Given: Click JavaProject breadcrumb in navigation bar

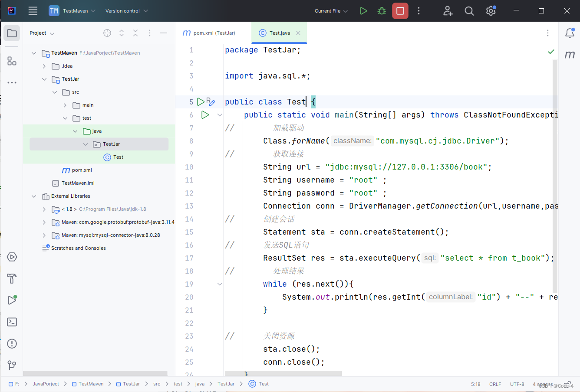Looking at the screenshot, I should coord(46,384).
